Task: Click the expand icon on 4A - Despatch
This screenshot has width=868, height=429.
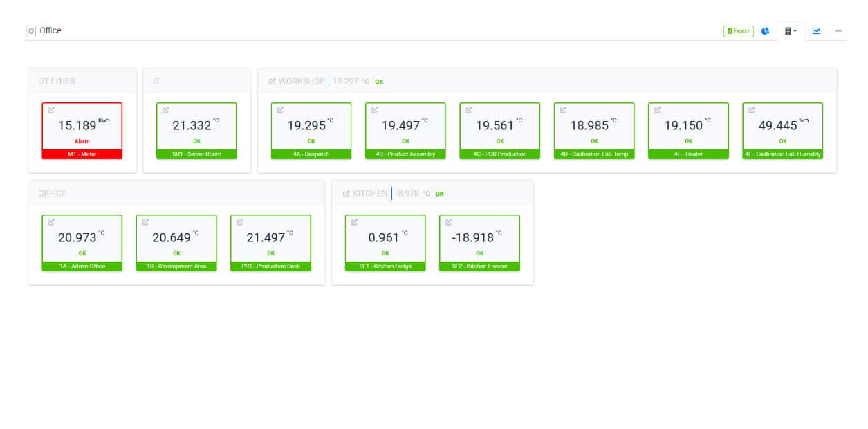Action: click(x=279, y=109)
